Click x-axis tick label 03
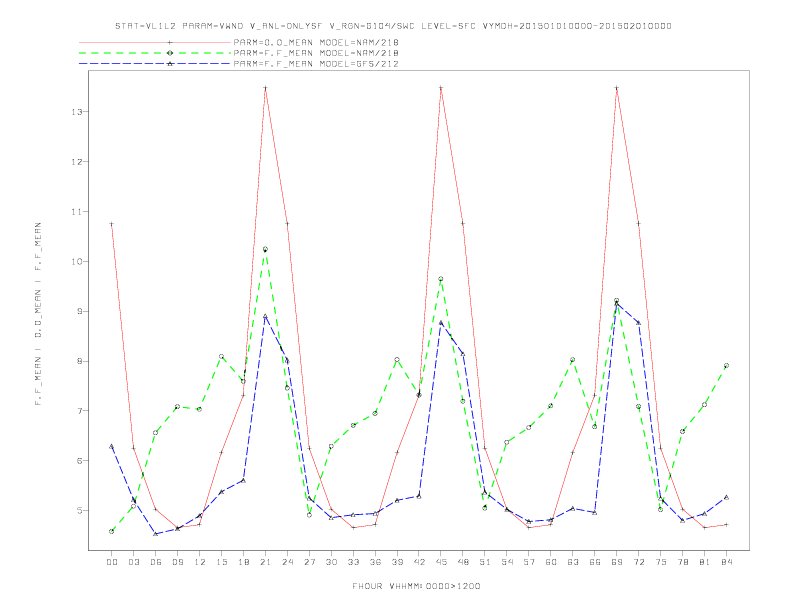 [x=133, y=562]
